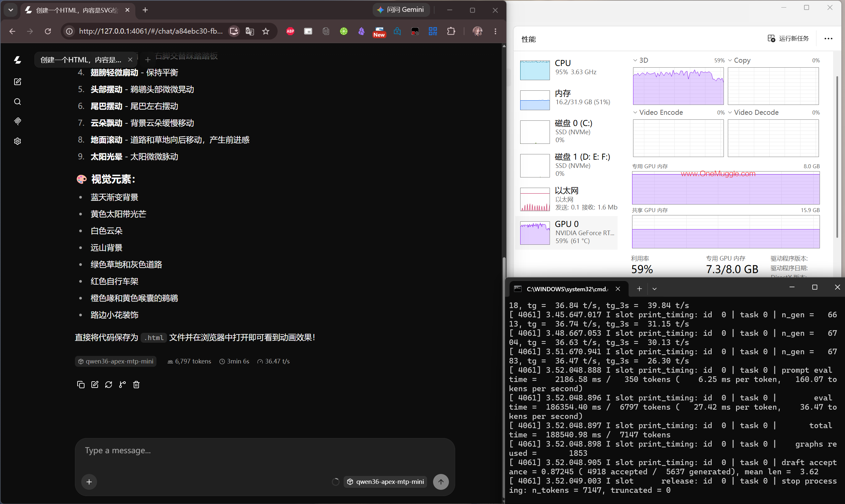Copy the assistant message
The width and height of the screenshot is (845, 504).
(x=81, y=385)
